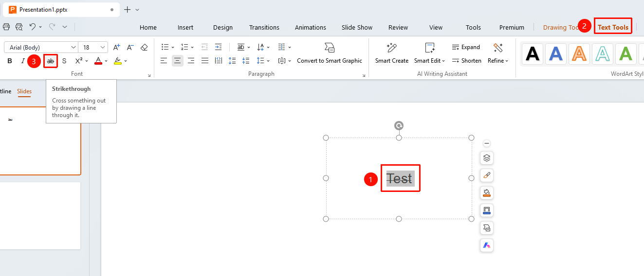Viewport: 644px width, 276px height.
Task: Switch to the Insert ribbon tab
Action: point(185,27)
